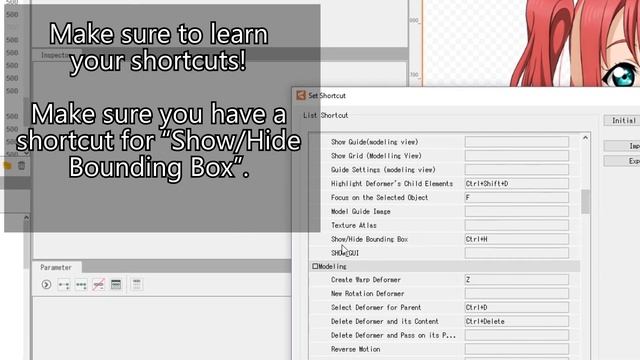Click the manual key edit panel icon
Screen dimensions: 640x360
pyautogui.click(x=116, y=284)
